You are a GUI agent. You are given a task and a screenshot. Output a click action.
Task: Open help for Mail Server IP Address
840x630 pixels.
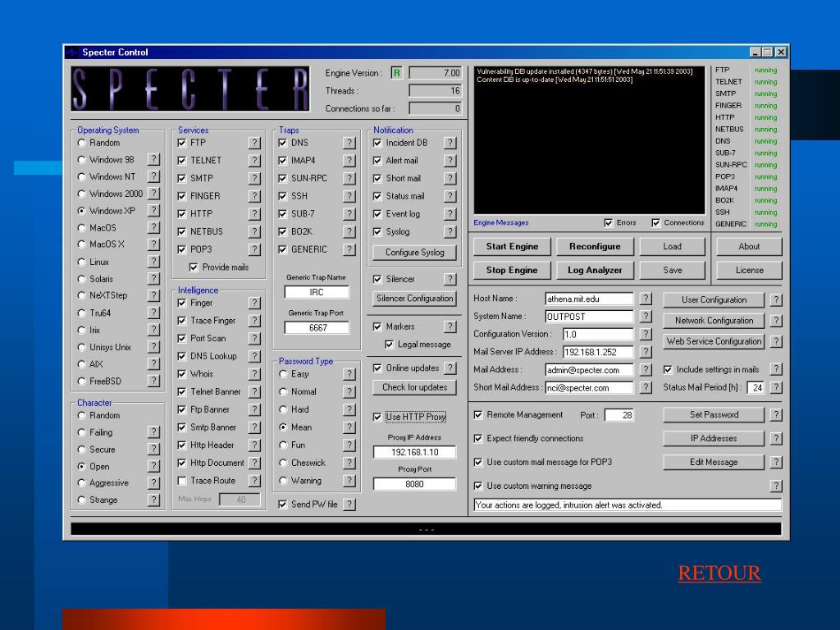point(646,352)
